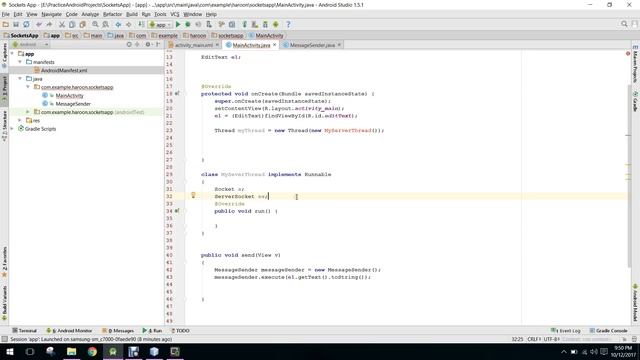
Task: Click the Open folder toolbar icon
Action: click(6, 24)
